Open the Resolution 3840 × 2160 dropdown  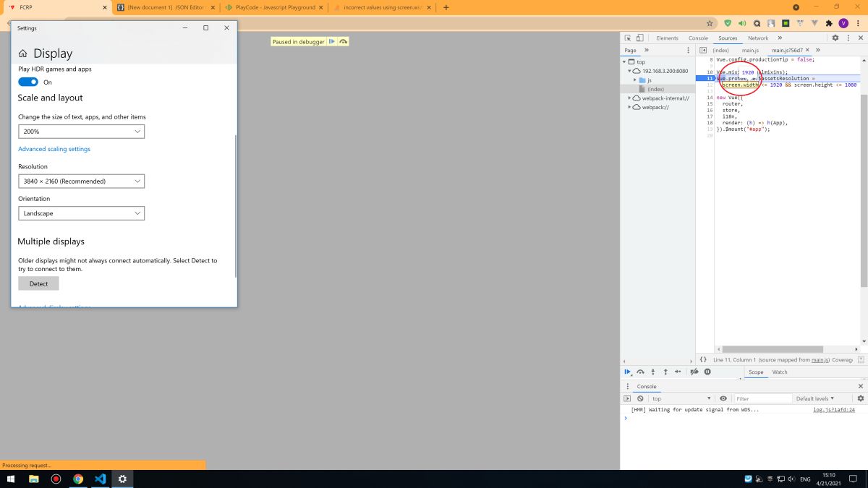pos(81,181)
